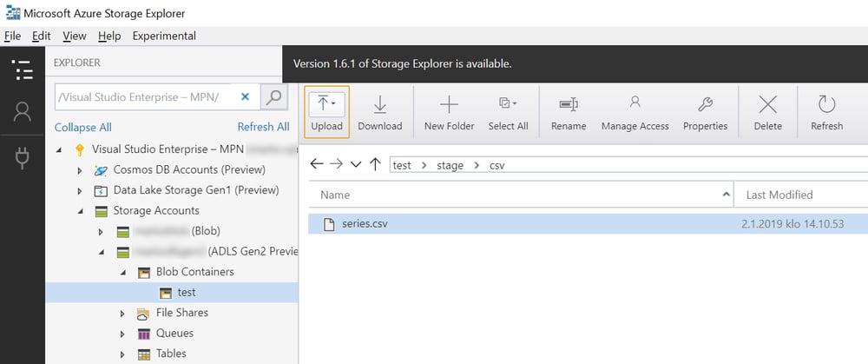Image resolution: width=868 pixels, height=364 pixels.
Task: Click the Refresh All link
Action: [x=264, y=127]
